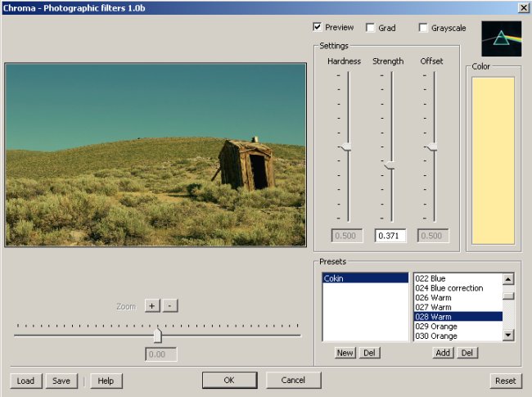Screen dimensions: 532x397
Task: Close the Chroma filter dialog
Action: tap(523, 7)
